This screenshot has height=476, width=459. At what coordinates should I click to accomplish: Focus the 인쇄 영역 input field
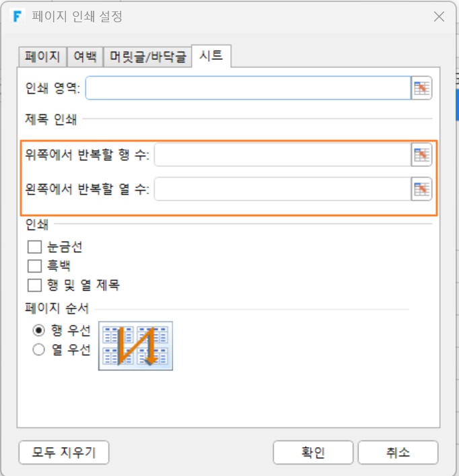(248, 88)
